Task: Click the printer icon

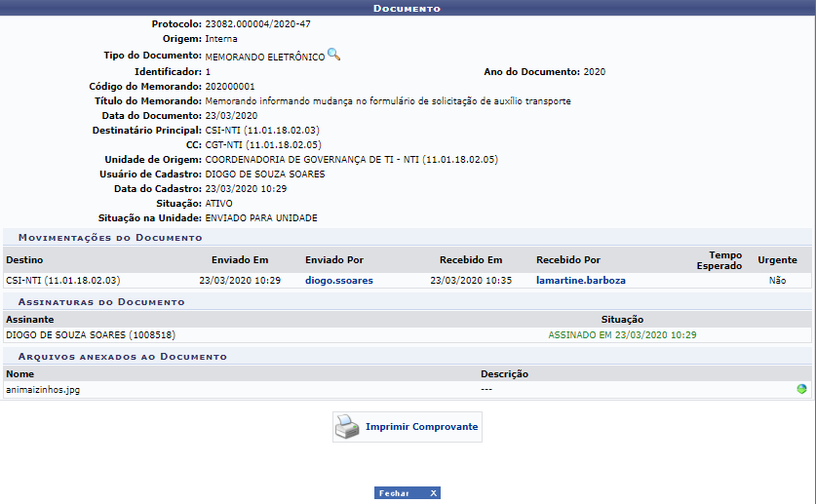Action: click(x=348, y=427)
